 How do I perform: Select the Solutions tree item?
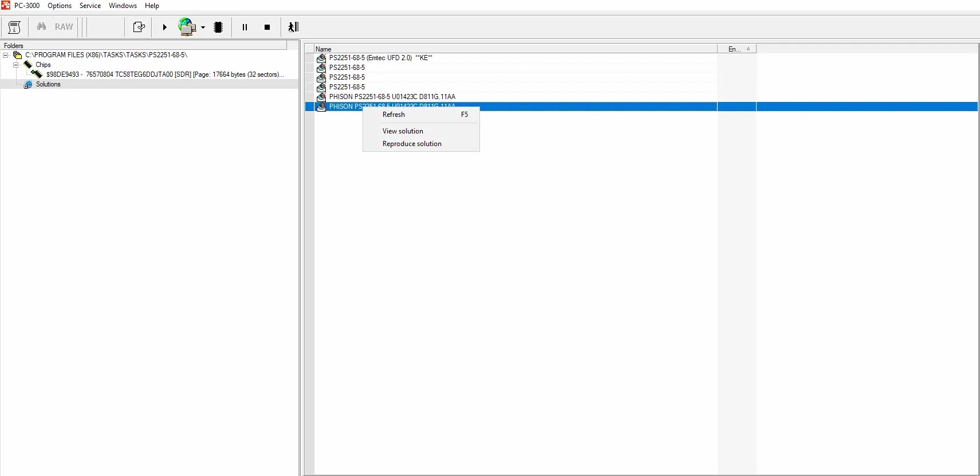pyautogui.click(x=48, y=84)
